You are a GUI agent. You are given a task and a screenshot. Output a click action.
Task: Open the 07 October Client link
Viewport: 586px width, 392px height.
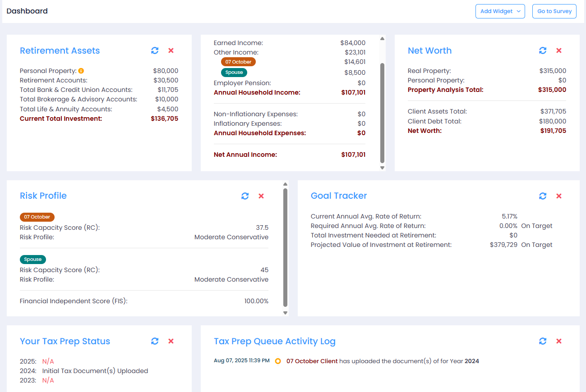(x=312, y=361)
